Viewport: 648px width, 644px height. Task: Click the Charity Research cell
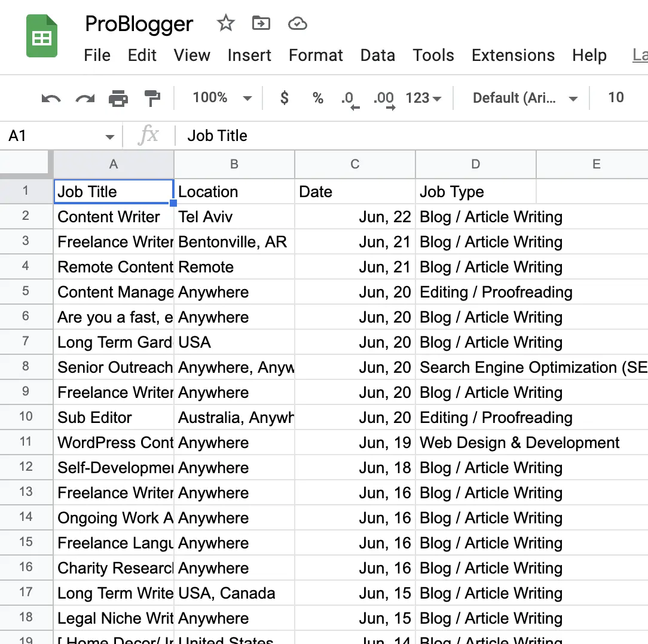click(x=114, y=568)
